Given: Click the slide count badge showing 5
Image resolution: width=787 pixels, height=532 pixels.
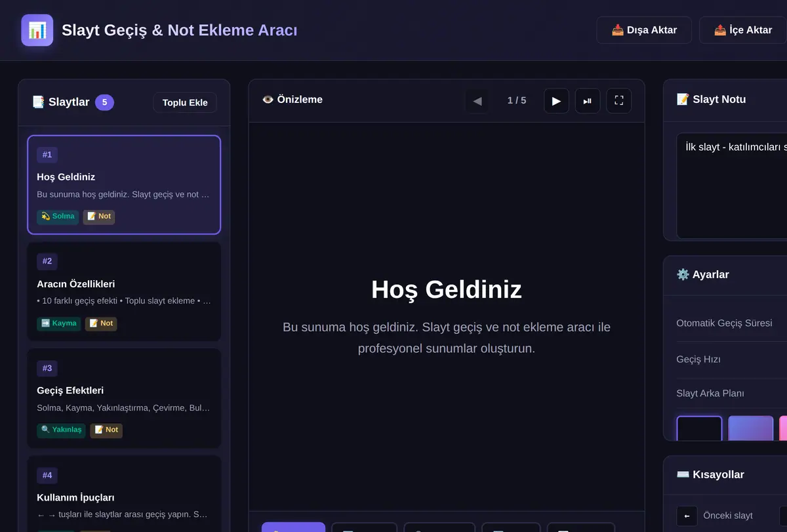Looking at the screenshot, I should tap(104, 102).
